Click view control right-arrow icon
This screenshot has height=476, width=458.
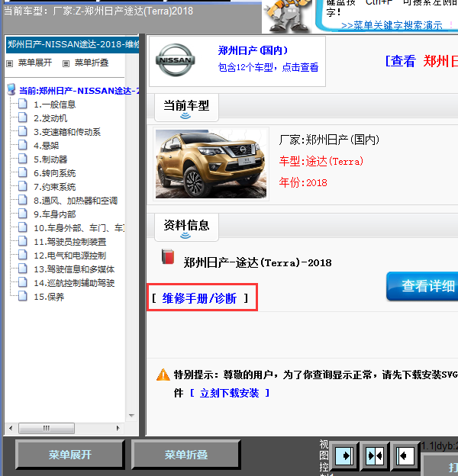pyautogui.click(x=343, y=455)
